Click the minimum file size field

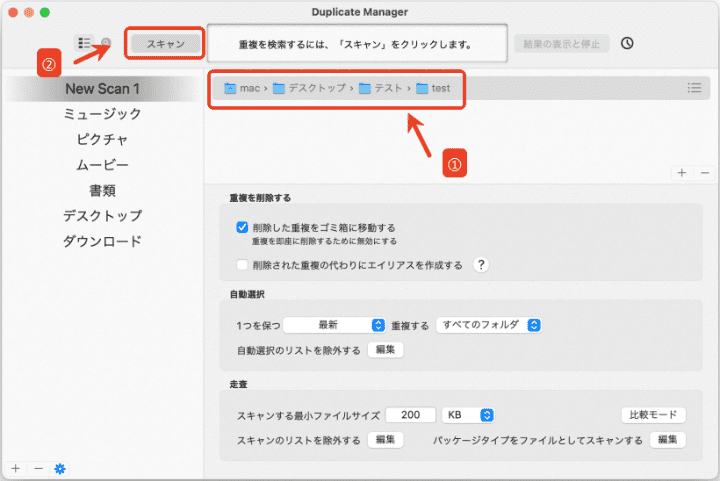click(x=410, y=414)
